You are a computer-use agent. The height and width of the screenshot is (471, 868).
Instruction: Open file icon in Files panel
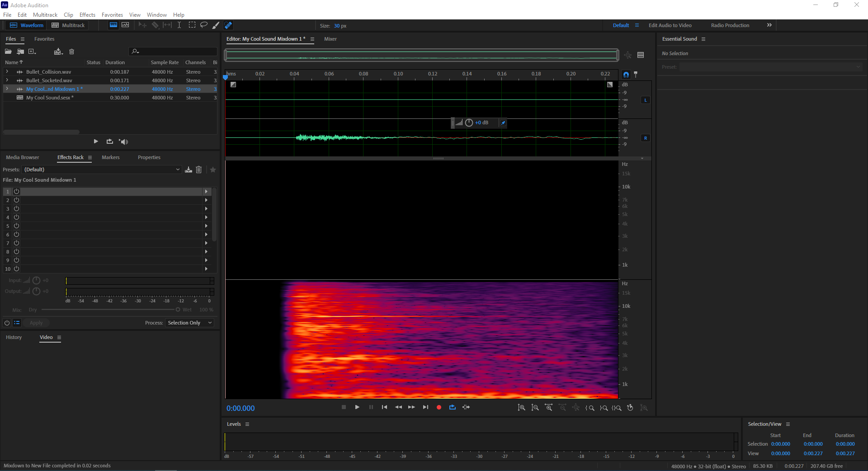pos(8,52)
